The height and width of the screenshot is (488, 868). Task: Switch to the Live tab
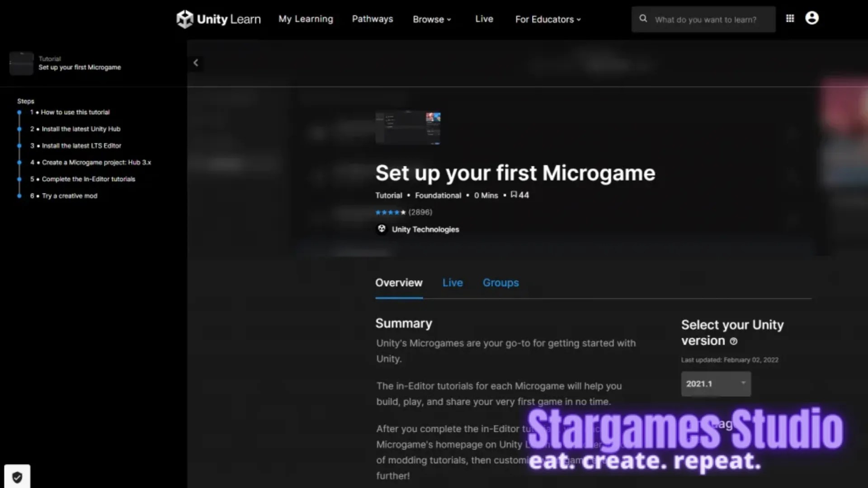pyautogui.click(x=453, y=282)
